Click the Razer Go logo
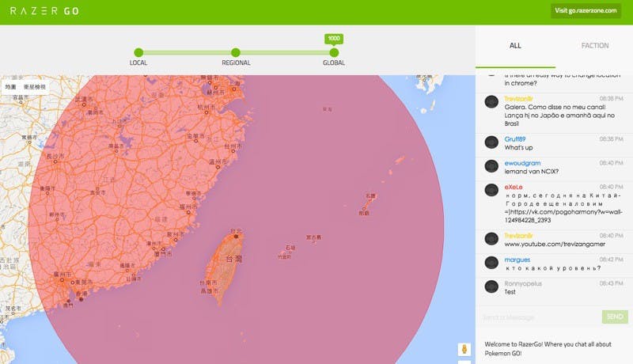This screenshot has width=633, height=364. [44, 11]
